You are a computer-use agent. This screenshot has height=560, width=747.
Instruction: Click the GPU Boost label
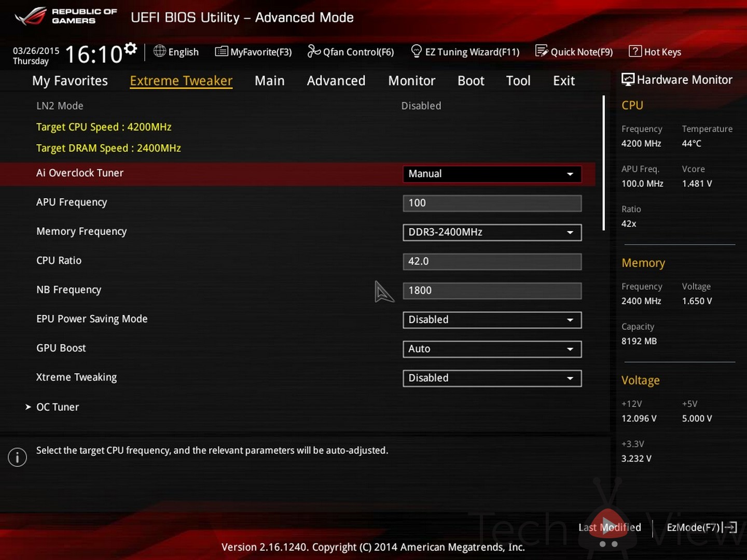point(61,348)
